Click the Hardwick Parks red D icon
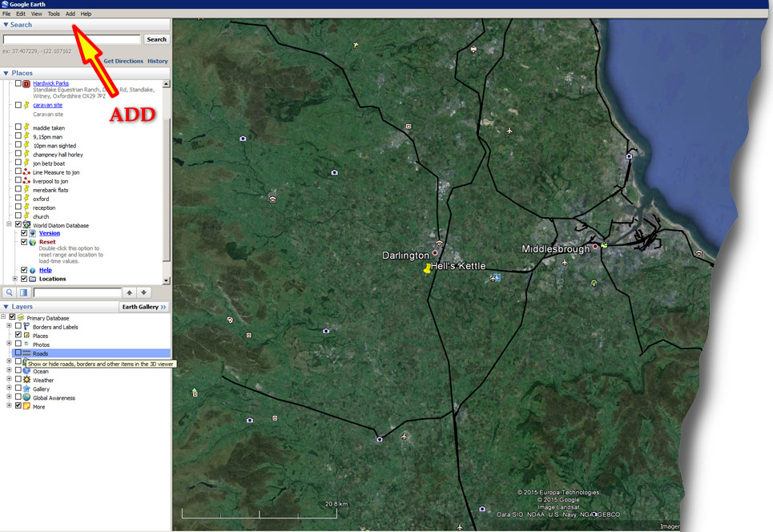This screenshot has width=773, height=532. tap(26, 84)
